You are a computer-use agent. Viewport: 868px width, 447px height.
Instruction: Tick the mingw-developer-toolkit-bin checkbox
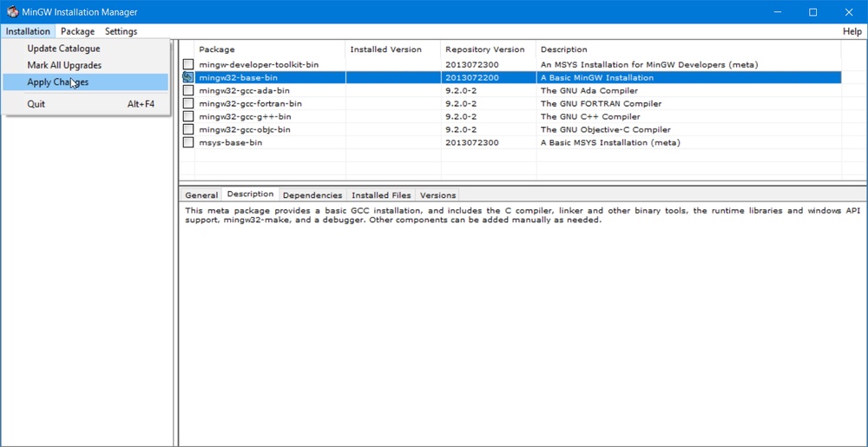pos(188,64)
